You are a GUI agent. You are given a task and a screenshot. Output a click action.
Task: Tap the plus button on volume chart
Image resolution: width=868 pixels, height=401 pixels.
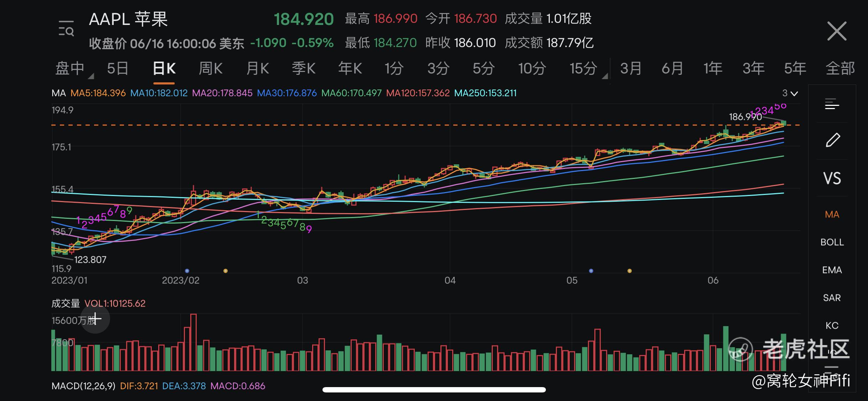point(95,319)
